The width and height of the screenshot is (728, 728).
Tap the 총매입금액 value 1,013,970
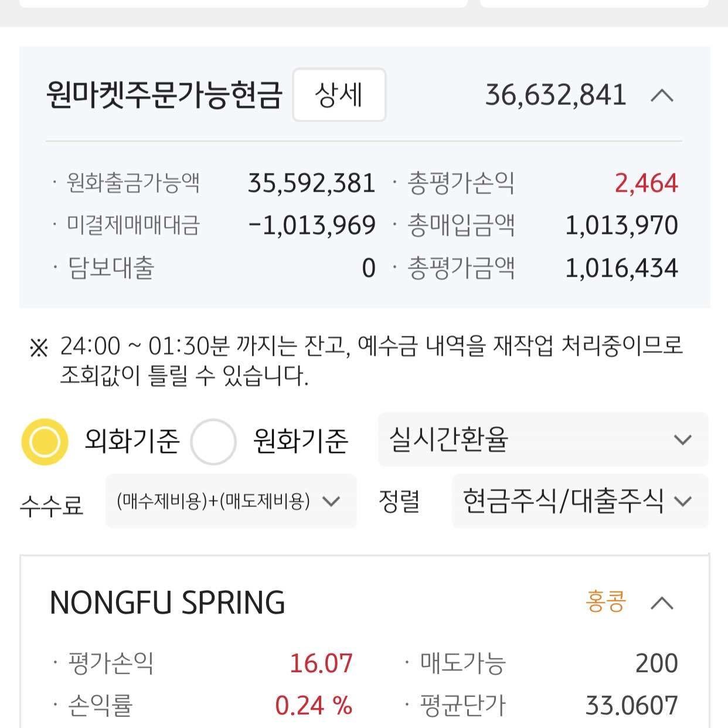621,226
